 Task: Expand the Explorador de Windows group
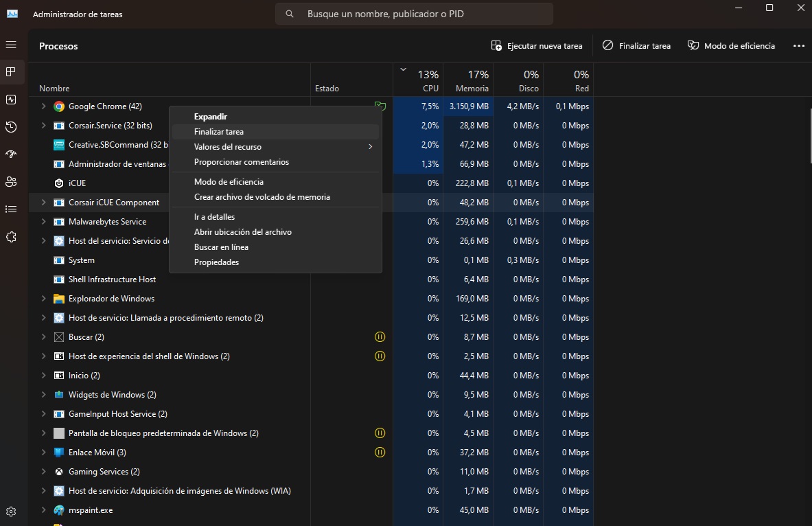[43, 299]
